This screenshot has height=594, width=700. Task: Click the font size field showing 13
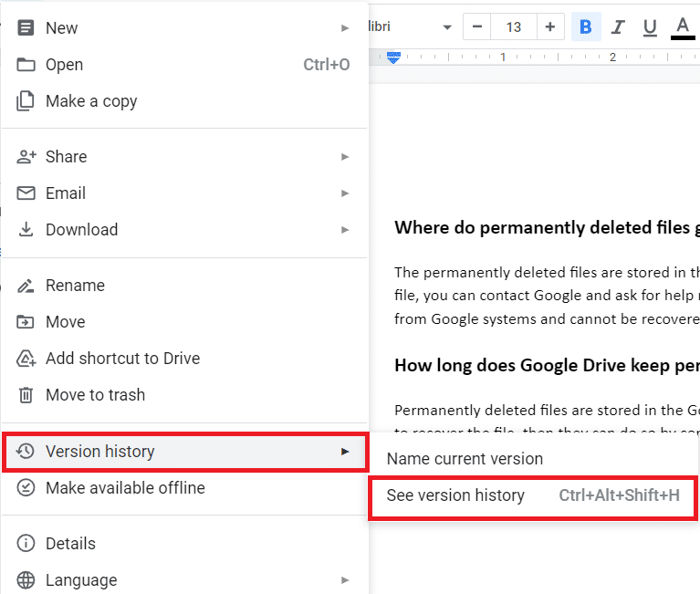tap(514, 26)
